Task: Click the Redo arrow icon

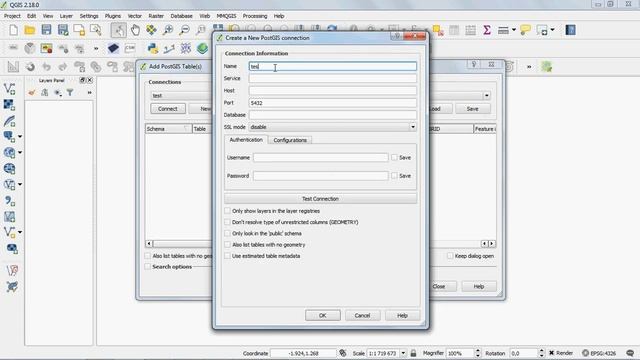Action: (x=62, y=67)
